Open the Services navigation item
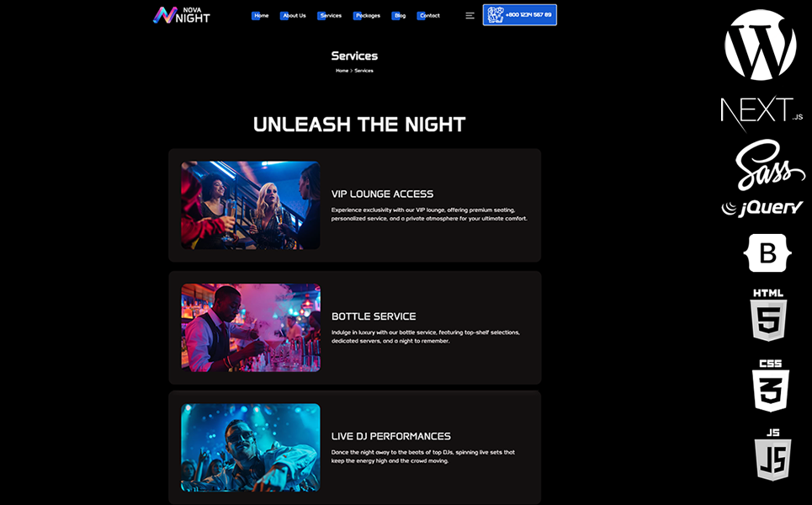The width and height of the screenshot is (812, 505). point(329,15)
